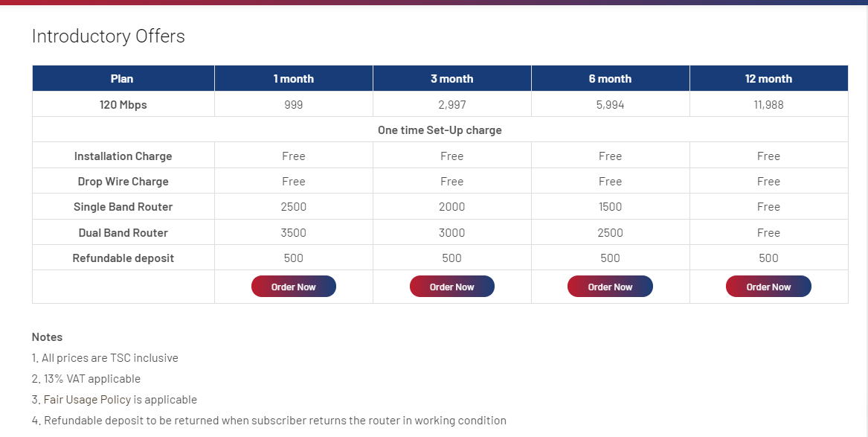Click the 3 month column header
Viewport: 868px width, 437px height.
pos(451,78)
